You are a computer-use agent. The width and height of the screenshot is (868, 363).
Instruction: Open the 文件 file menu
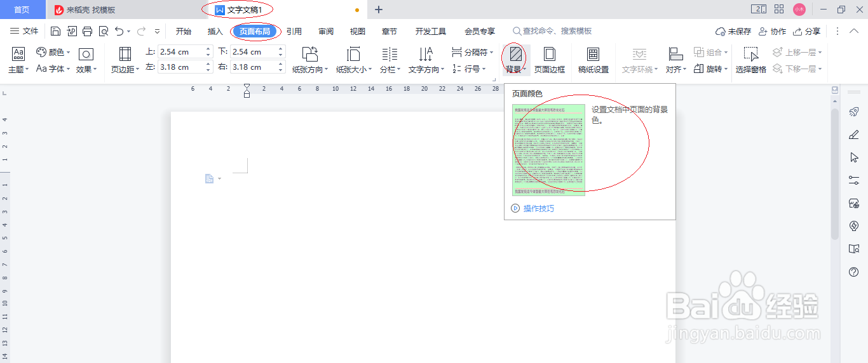point(25,31)
